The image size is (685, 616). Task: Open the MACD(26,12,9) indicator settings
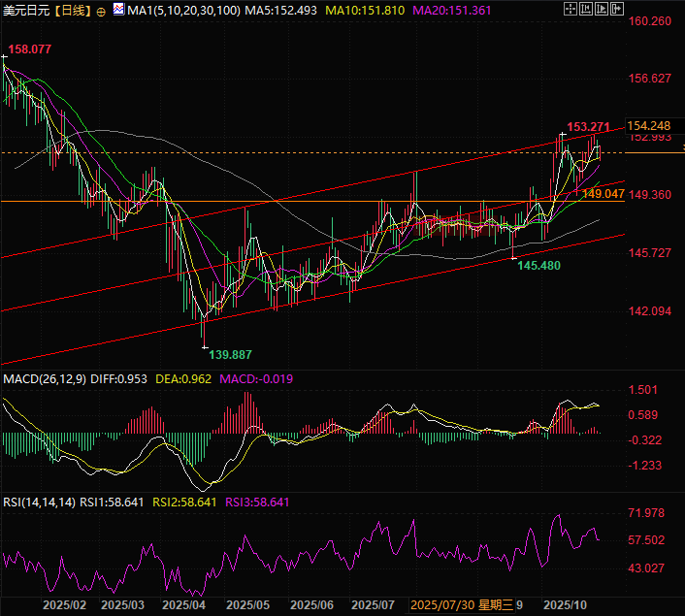coord(44,378)
